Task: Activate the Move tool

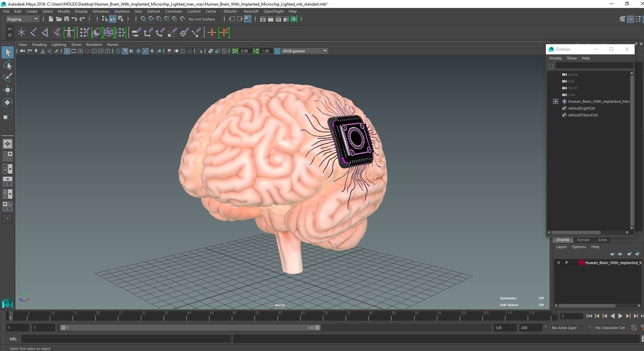Action: 7,90
